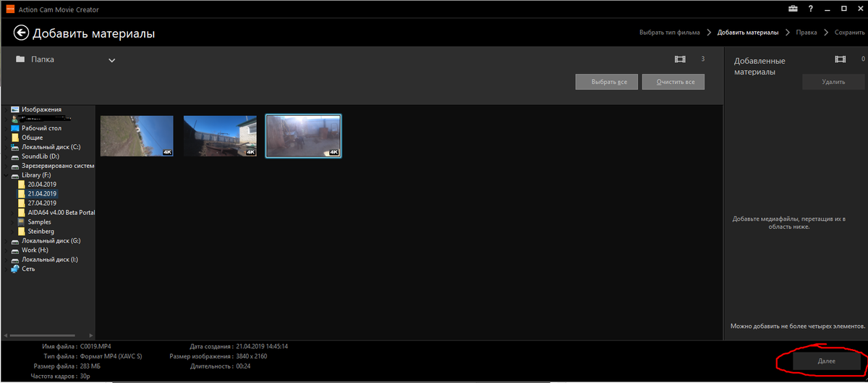Jump to the Правка step
This screenshot has height=383, width=868.
tap(807, 33)
